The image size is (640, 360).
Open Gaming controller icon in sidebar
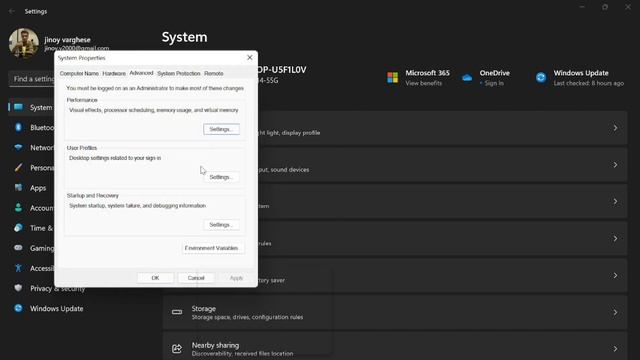pyautogui.click(x=18, y=248)
